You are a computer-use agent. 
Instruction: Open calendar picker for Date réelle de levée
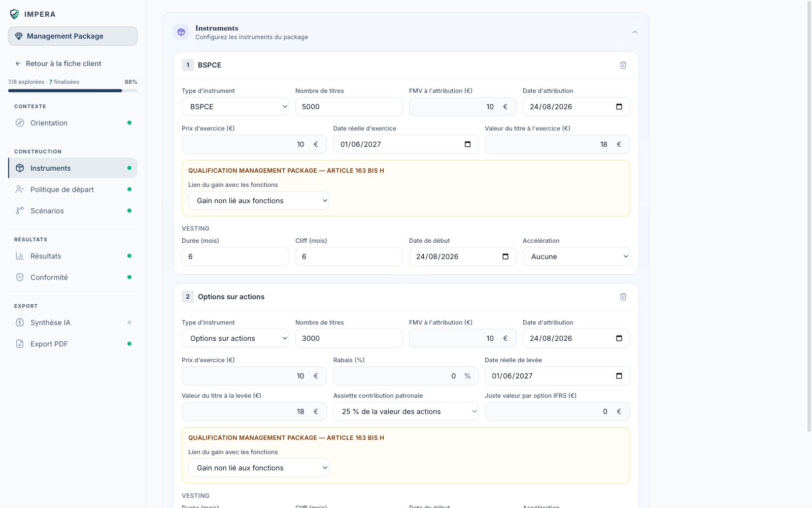619,376
